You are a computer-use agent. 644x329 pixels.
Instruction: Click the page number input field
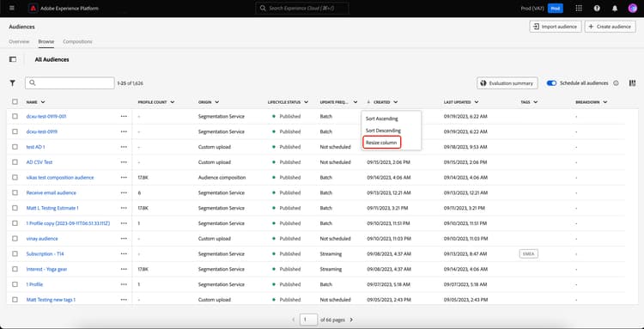(308, 320)
